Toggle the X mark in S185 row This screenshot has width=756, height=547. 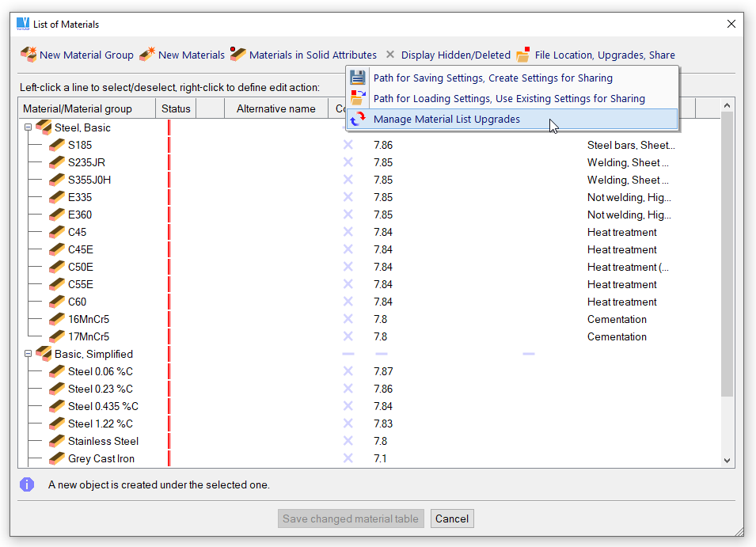[348, 145]
